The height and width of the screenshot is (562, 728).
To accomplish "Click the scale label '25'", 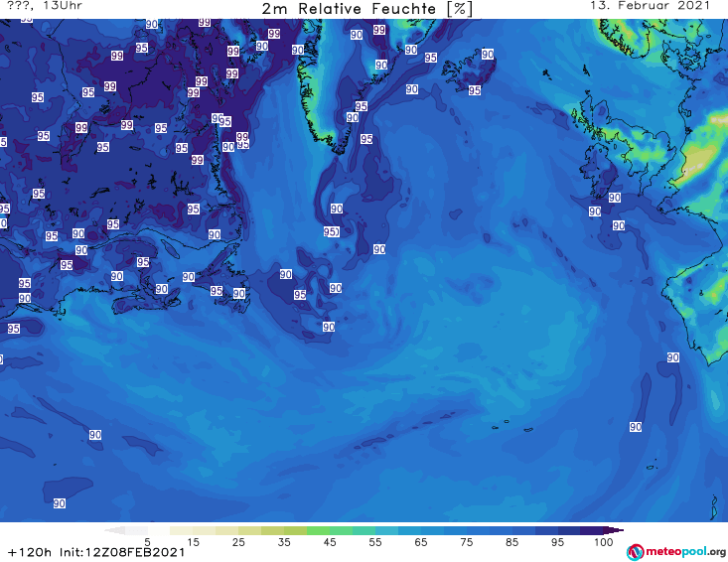I will tap(238, 542).
